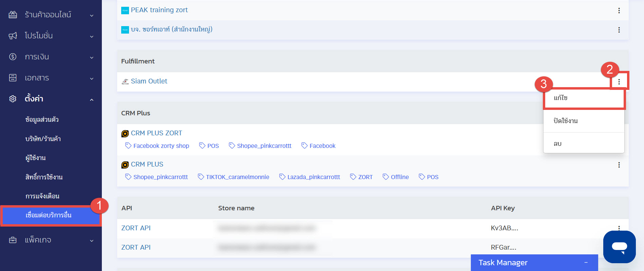Expand the ร้านค้าออนไลน์ sidebar menu
Viewport: 644px width, 271px height.
[x=92, y=15]
